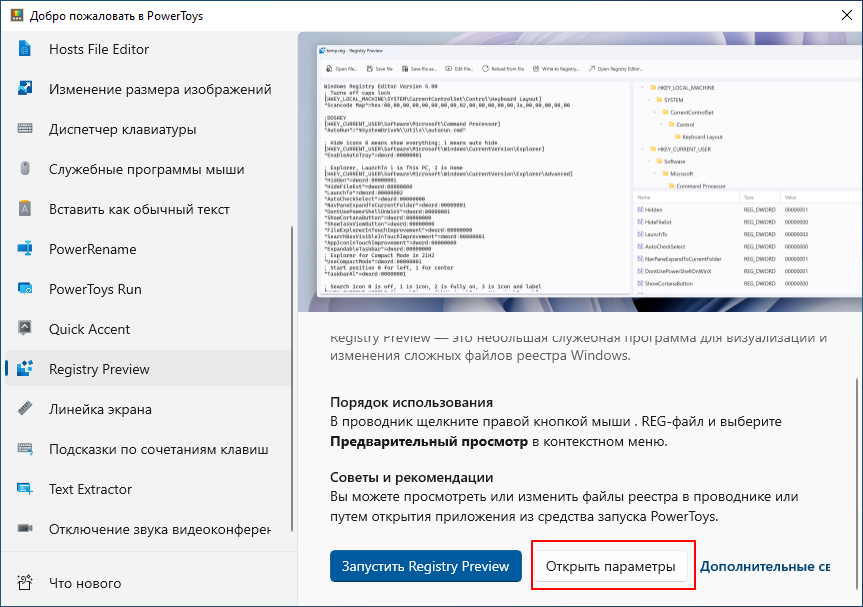Open the Вставить как обычный текст icon

[25, 209]
